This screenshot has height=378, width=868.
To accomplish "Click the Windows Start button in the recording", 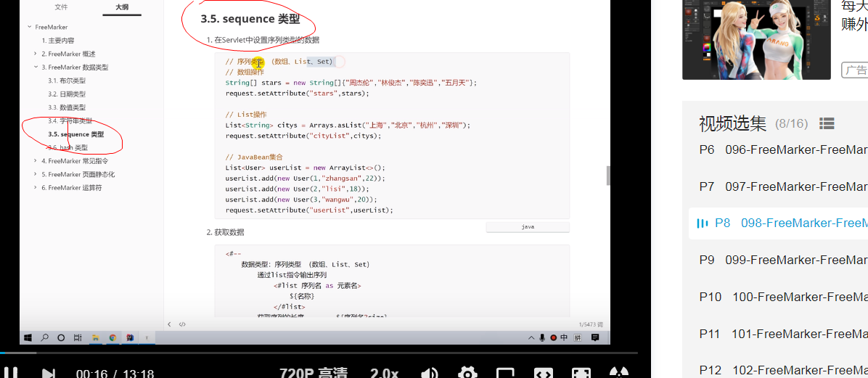I will click(x=27, y=337).
